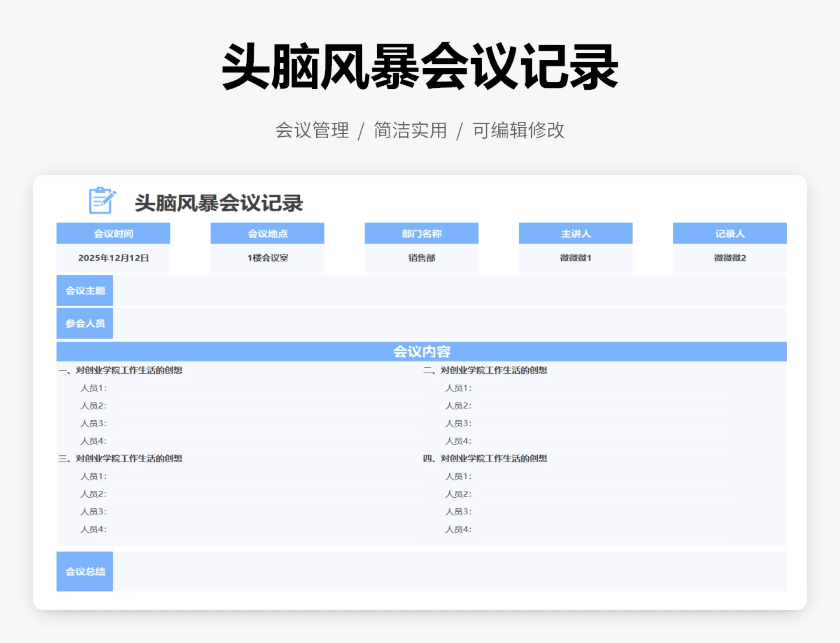Click the recorder name 微微微2

tap(730, 258)
